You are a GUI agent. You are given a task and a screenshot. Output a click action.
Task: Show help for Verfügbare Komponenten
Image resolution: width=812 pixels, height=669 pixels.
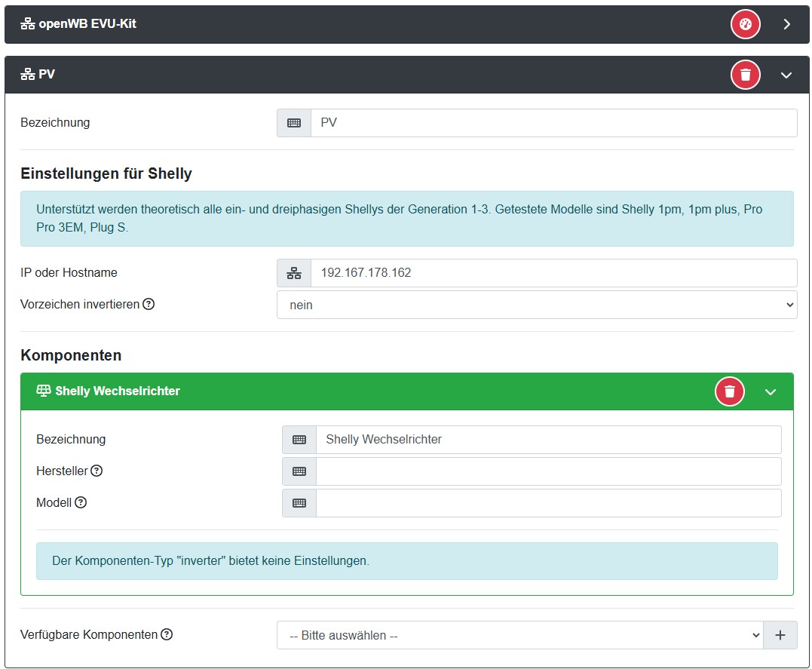167,634
